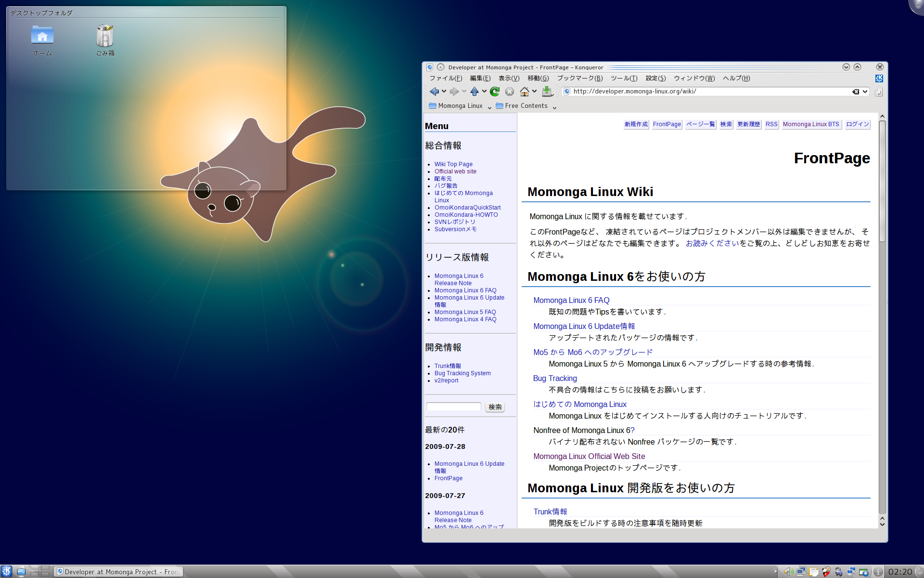Click 検索 button in sidebar
The image size is (924, 578).
(x=495, y=407)
